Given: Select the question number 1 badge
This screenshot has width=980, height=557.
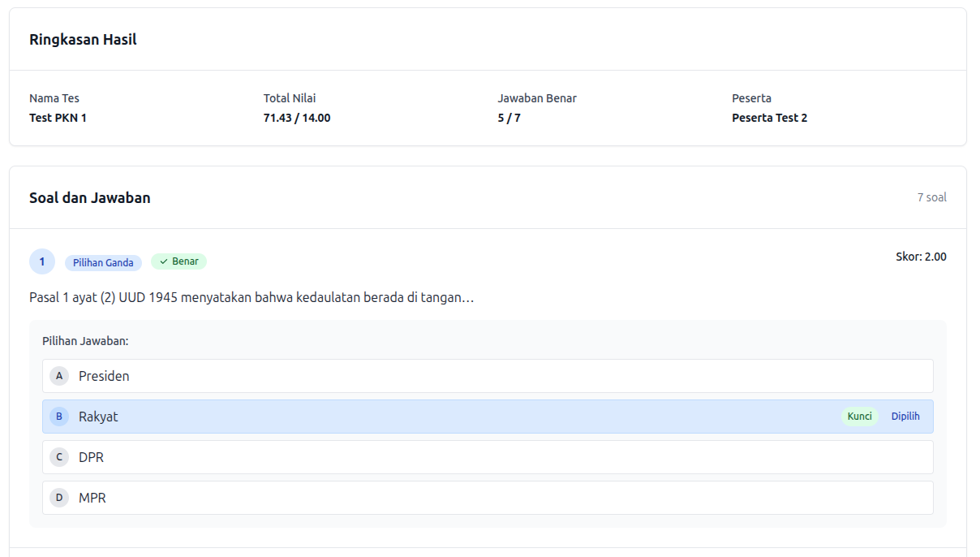Looking at the screenshot, I should (x=42, y=261).
